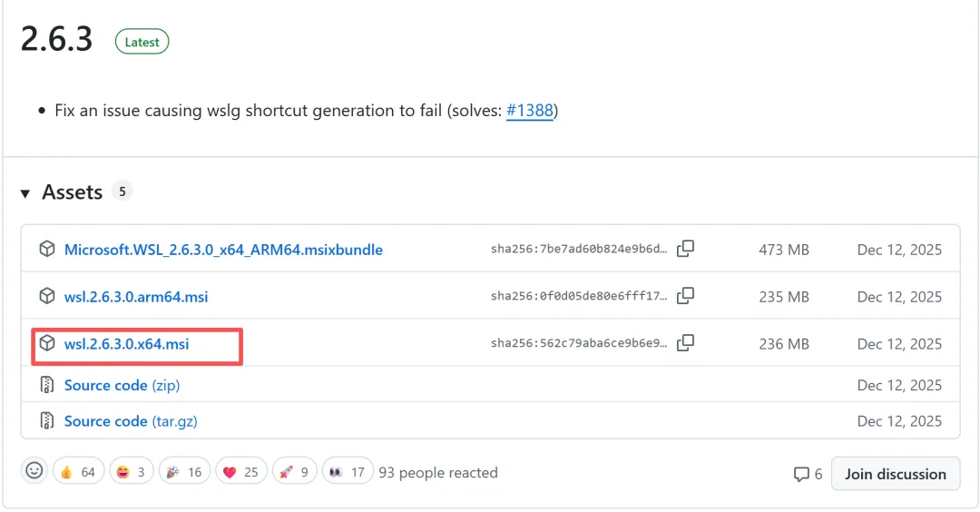Click package icon beside wsl.2.6.3.0.x64.msi
Screen dimensions: 980x512
[47, 344]
